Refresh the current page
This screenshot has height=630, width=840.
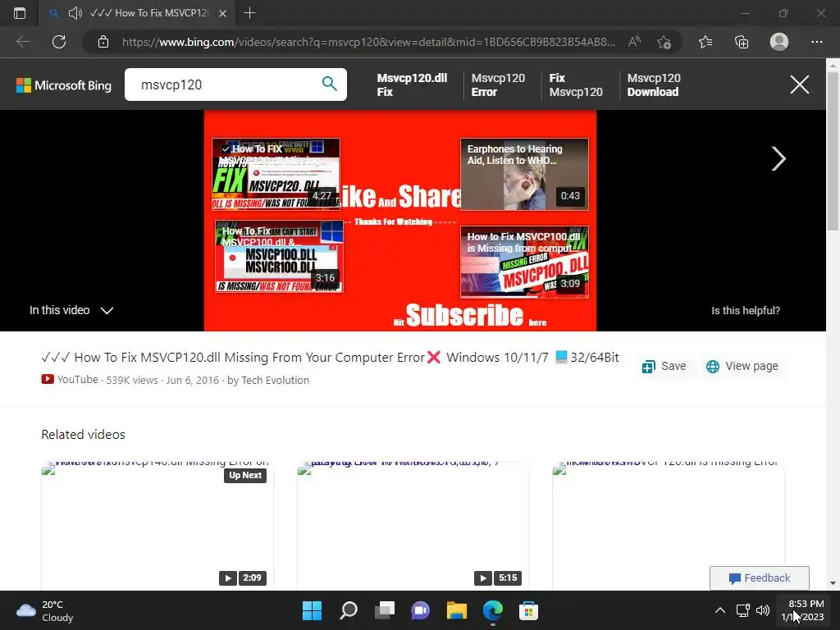59,42
